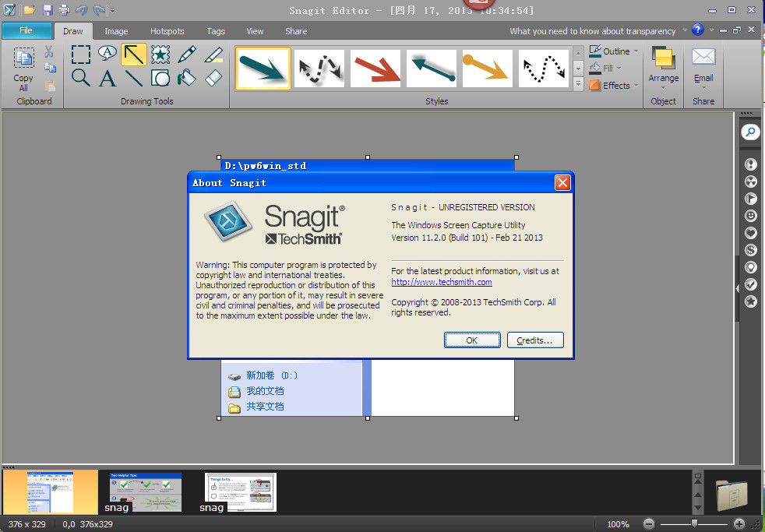
Task: Show the Credits dialog
Action: [x=535, y=340]
